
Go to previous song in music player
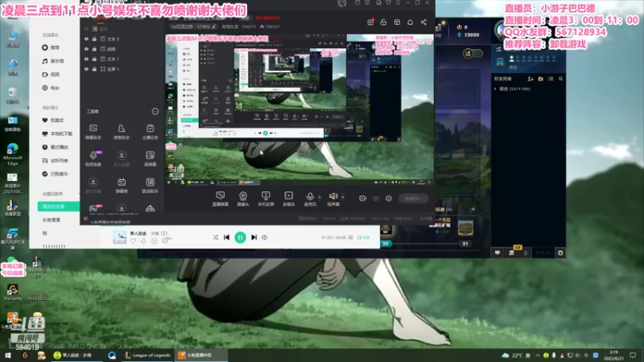[x=226, y=237]
